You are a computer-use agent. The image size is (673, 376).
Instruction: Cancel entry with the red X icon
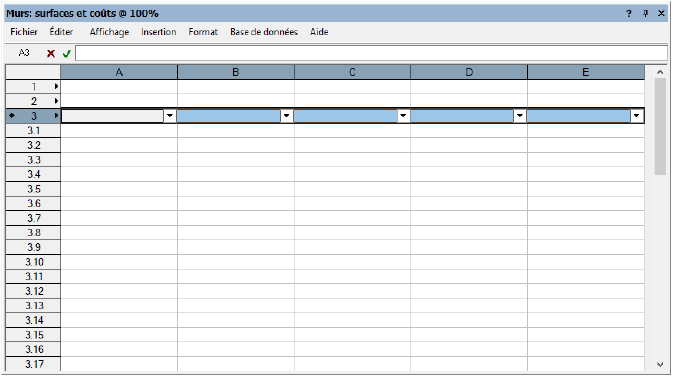click(51, 54)
